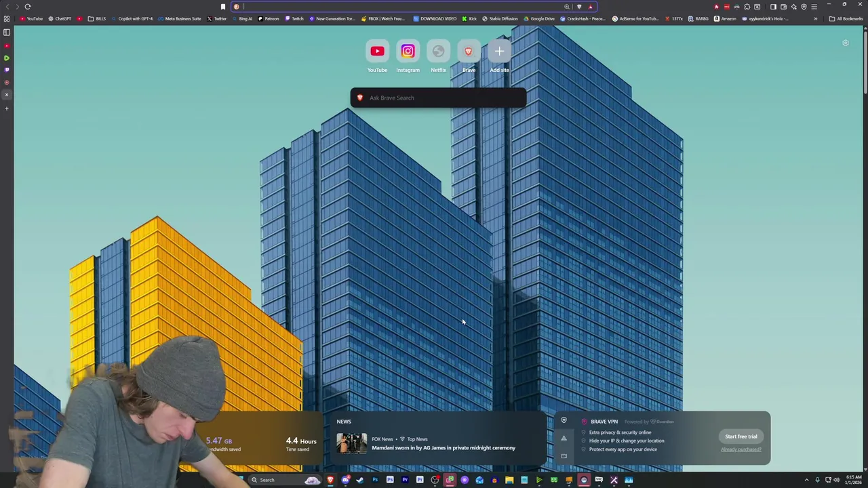This screenshot has width=868, height=488.
Task: Add a new tab with plus icon
Action: tap(7, 108)
